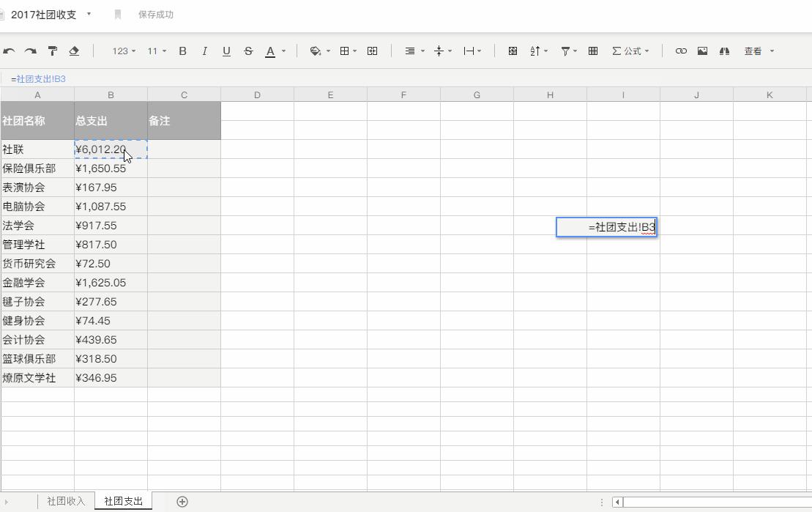Click the 社团名称 header cell
This screenshot has height=512, width=812.
[x=37, y=121]
